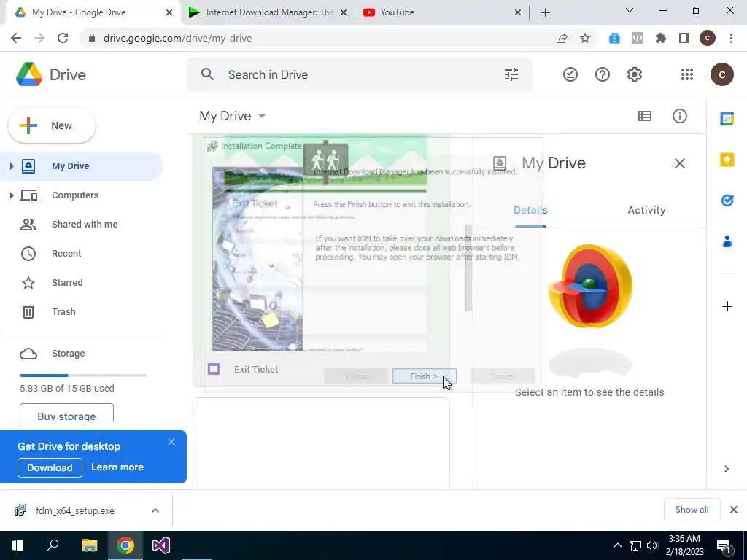Open offline ready status icon
This screenshot has height=560, width=747.
(570, 74)
